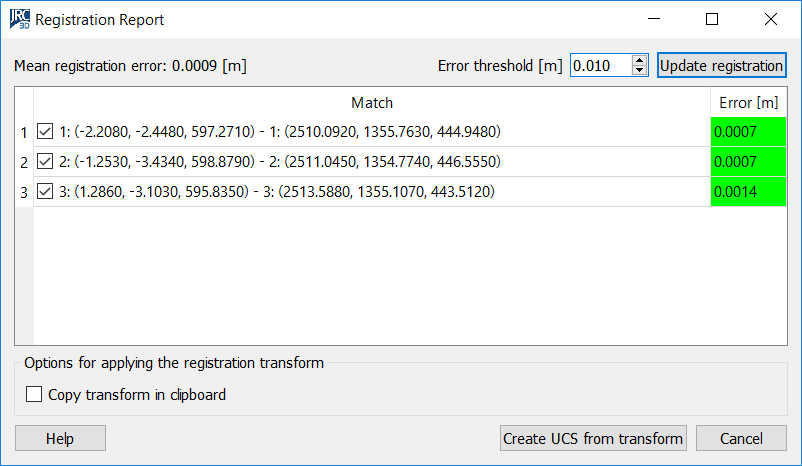Click the Error [m] column header

[748, 102]
